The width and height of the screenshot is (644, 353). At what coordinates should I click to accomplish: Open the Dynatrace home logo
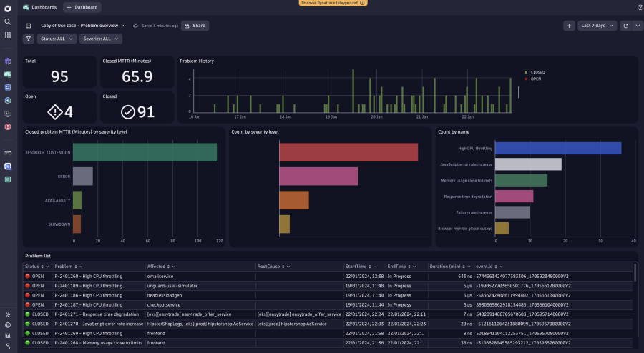coord(7,8)
